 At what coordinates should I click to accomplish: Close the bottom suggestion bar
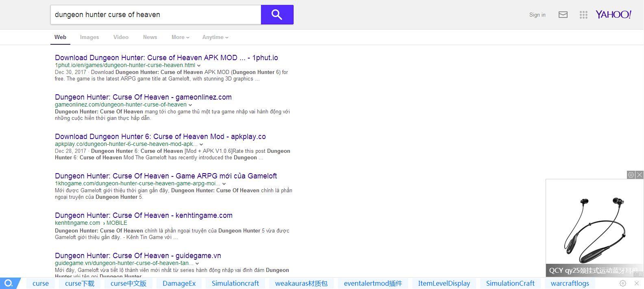point(637,283)
